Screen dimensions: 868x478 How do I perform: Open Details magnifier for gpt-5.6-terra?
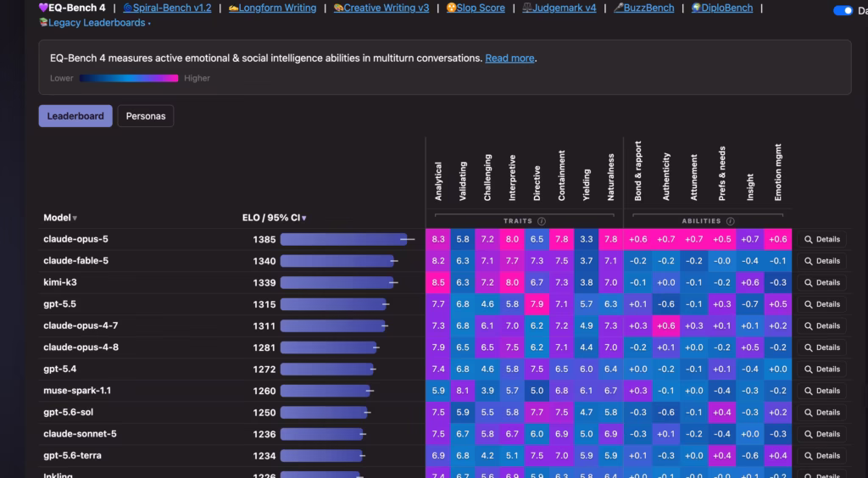[808, 455]
